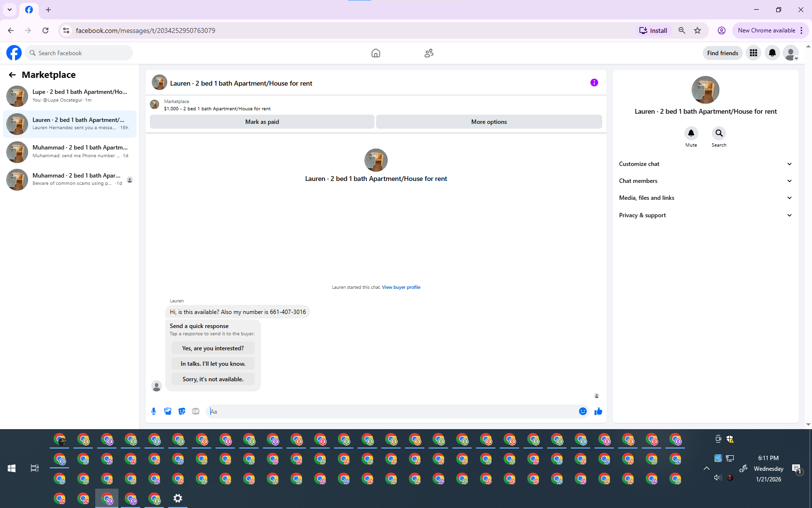The image size is (812, 508).
Task: Click More options button
Action: tap(489, 122)
